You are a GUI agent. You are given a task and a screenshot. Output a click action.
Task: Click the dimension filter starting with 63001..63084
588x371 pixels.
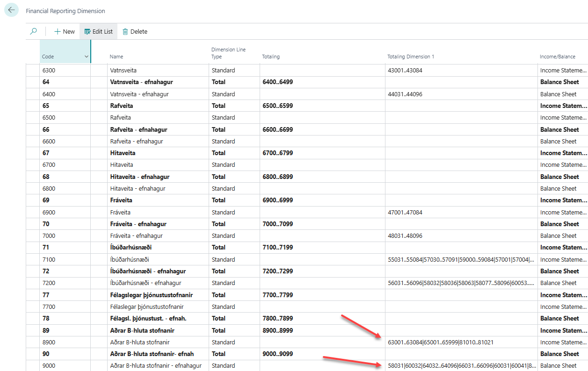[441, 342]
